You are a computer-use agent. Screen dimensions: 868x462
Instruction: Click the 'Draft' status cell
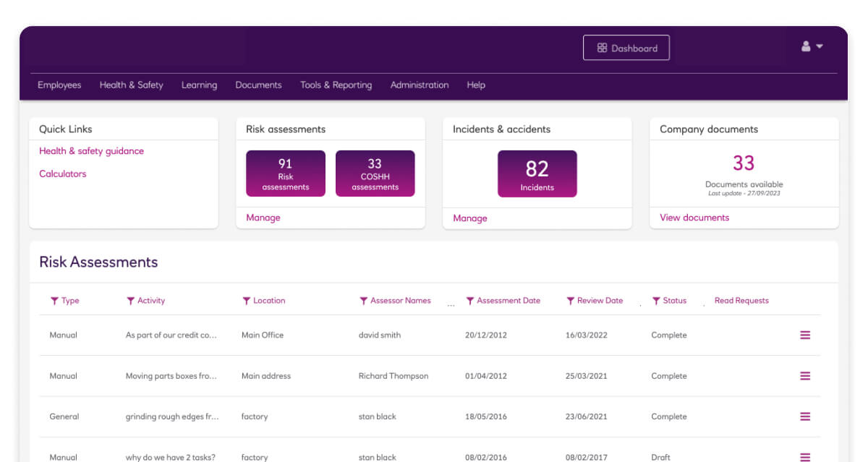pos(661,457)
